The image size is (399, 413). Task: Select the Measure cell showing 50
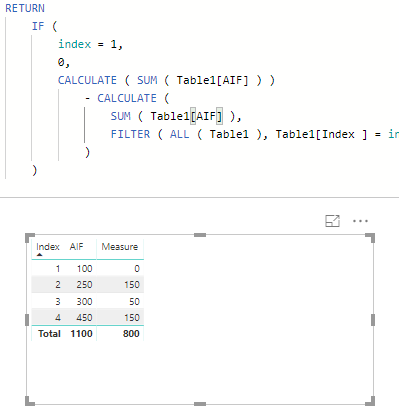134,301
